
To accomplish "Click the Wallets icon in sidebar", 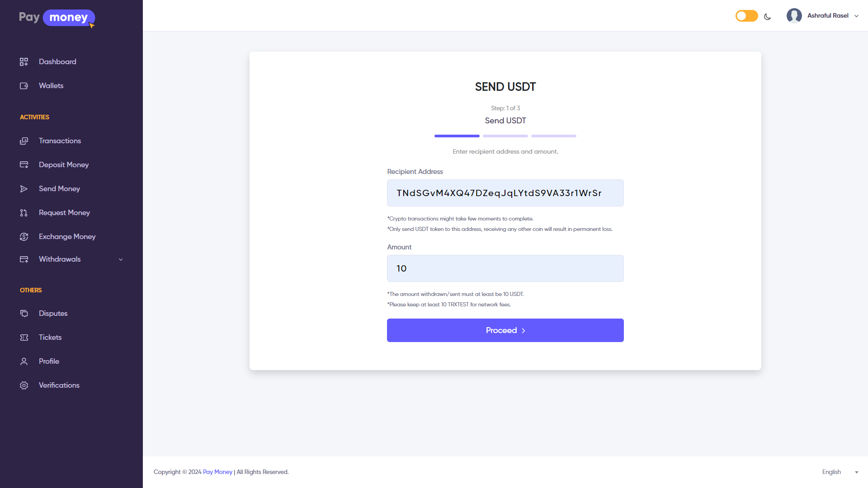I will click(24, 86).
